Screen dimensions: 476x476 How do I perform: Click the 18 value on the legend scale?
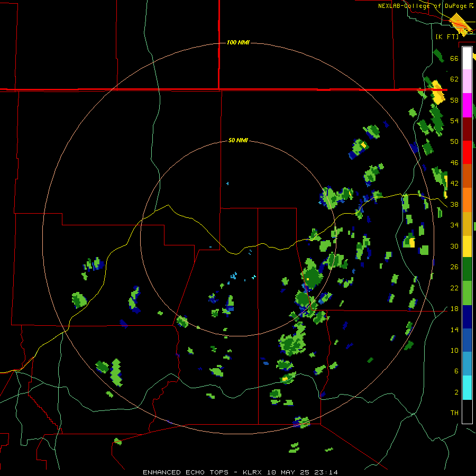coord(454,309)
